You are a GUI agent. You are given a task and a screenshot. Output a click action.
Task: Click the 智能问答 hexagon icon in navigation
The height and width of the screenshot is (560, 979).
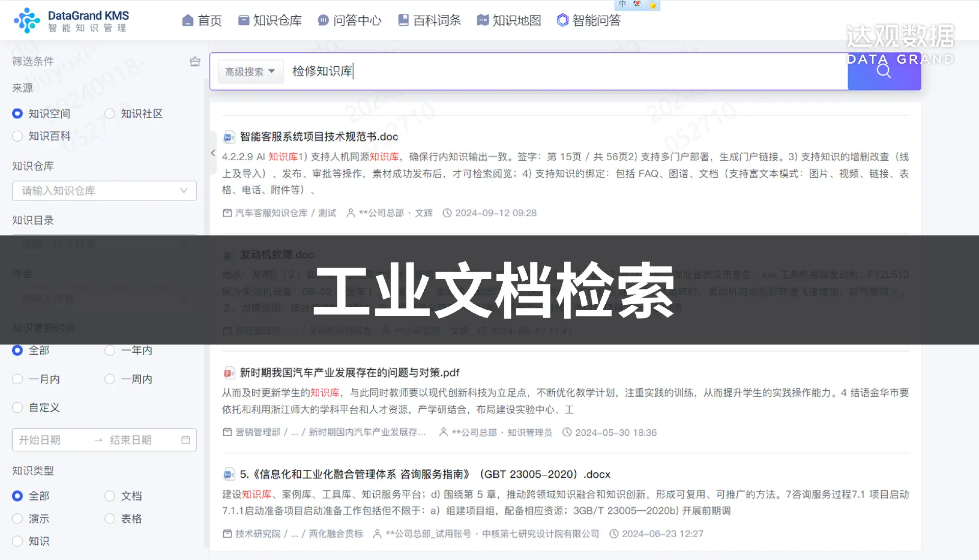pos(562,20)
